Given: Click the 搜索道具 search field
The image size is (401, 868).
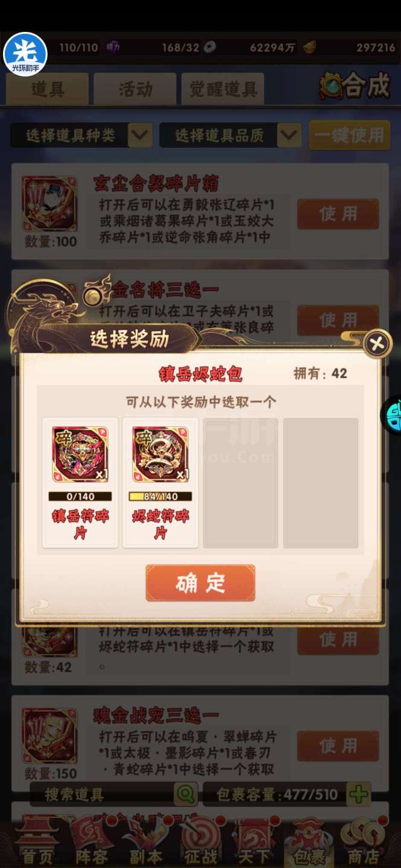Looking at the screenshot, I should point(104,794).
